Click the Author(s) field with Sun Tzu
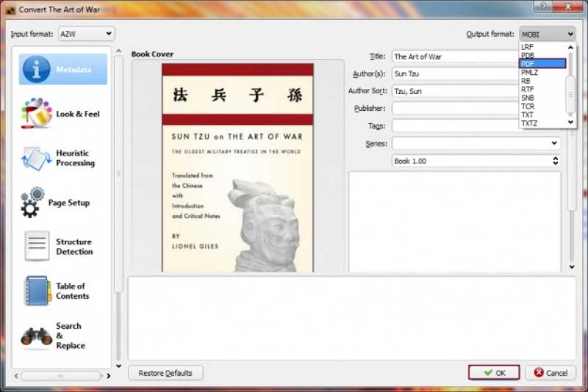 (455, 73)
